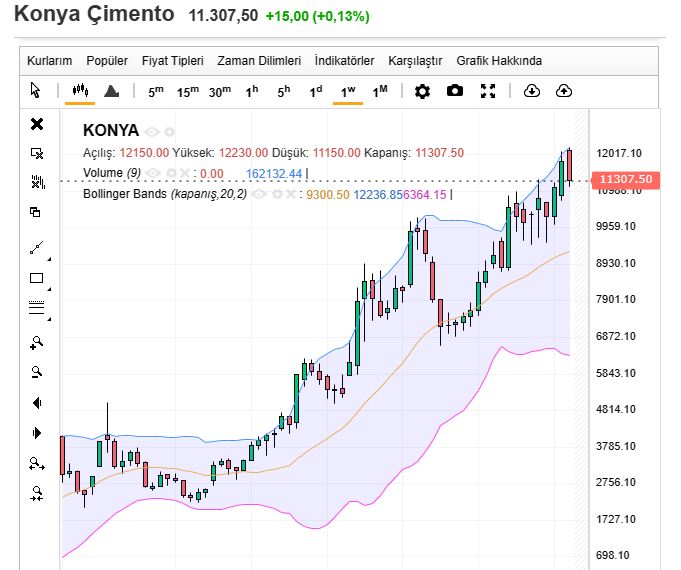The image size is (681, 570).
Task: Remove selected drawing object icon
Action: (37, 153)
